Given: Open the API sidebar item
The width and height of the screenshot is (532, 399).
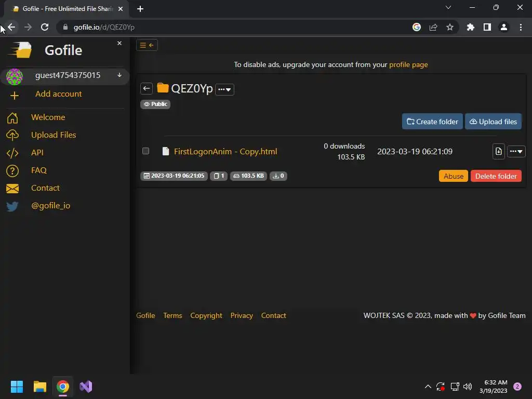Looking at the screenshot, I should (37, 152).
